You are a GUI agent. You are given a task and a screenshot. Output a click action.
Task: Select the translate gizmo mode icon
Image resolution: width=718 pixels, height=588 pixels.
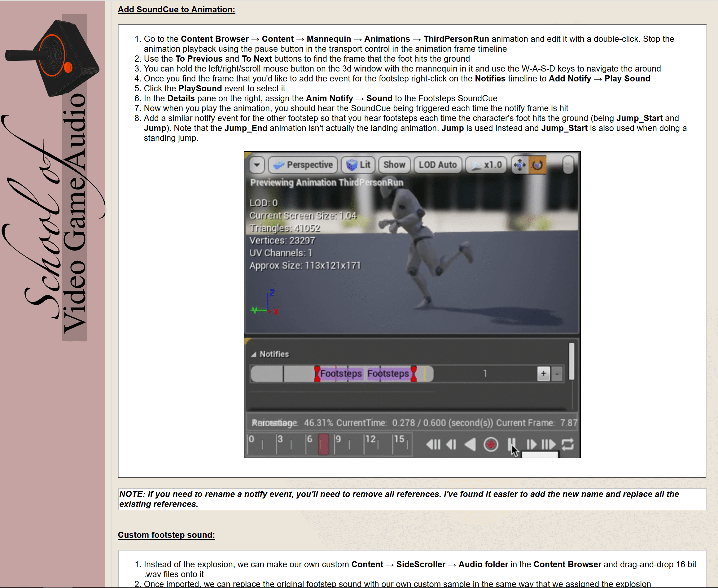point(519,165)
